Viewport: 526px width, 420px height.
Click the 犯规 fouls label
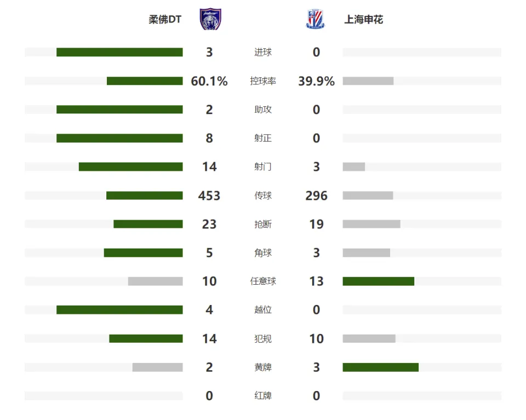point(263,339)
